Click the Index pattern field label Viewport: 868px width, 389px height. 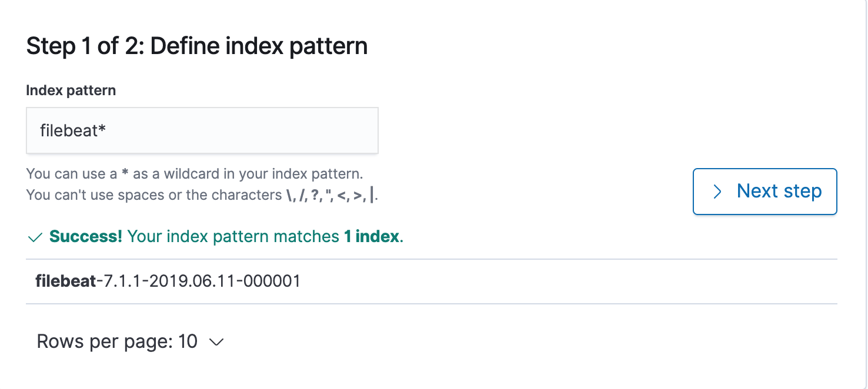coord(71,90)
